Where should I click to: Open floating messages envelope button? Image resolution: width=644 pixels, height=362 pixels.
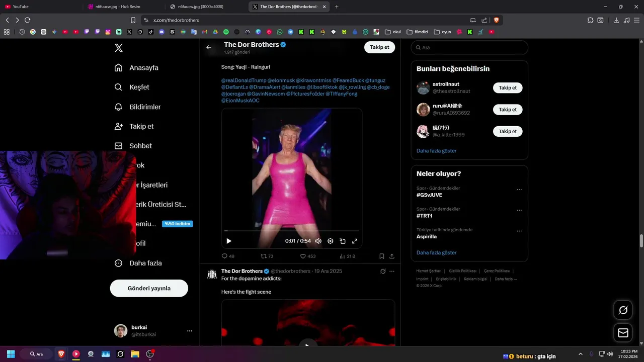[623, 333]
